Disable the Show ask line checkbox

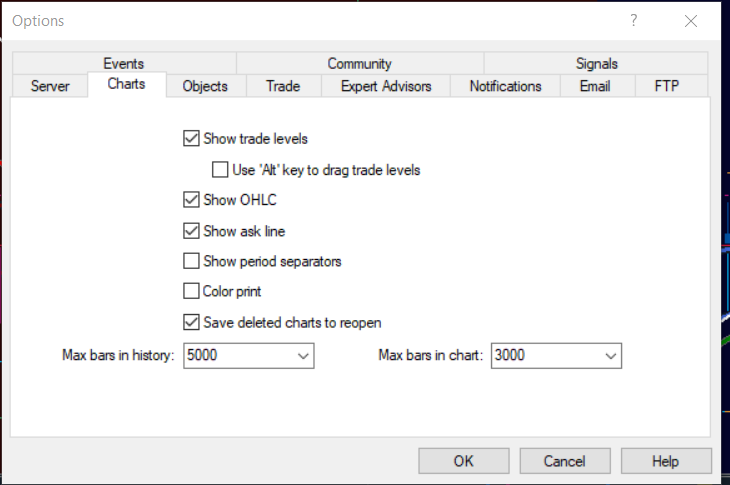coord(192,231)
